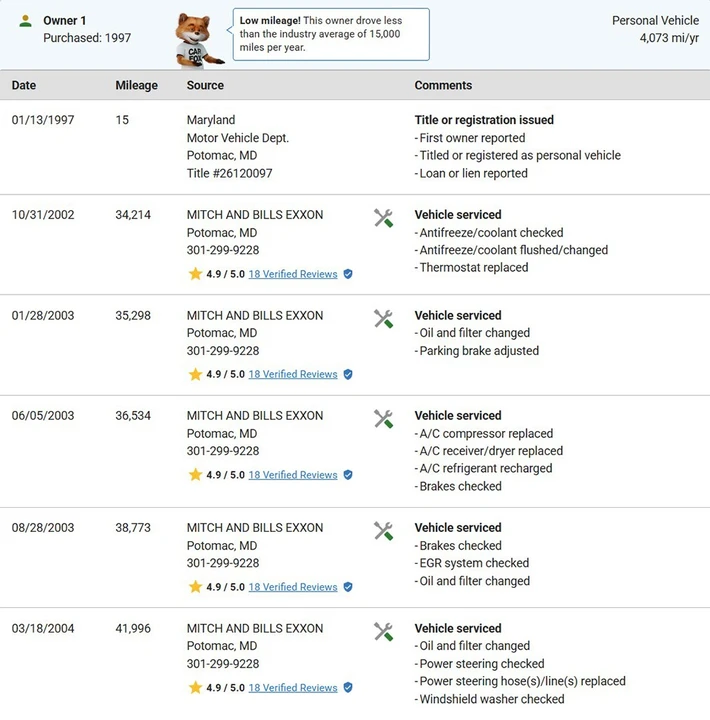
Task: Click the Date column header
Action: click(x=24, y=85)
